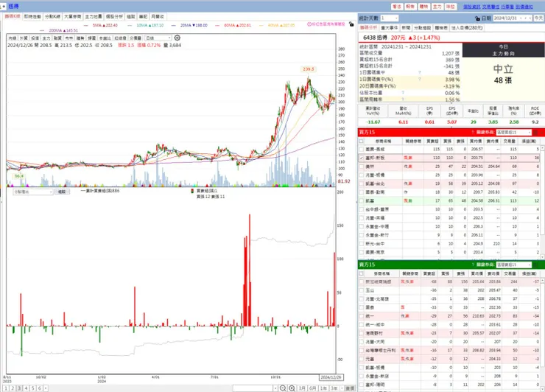Click the bottom search input field

253,388
